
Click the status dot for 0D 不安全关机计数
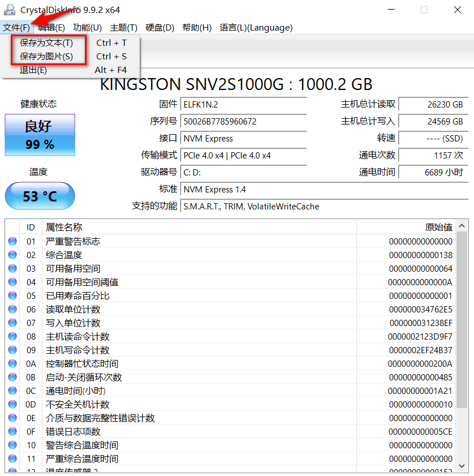tap(12, 404)
